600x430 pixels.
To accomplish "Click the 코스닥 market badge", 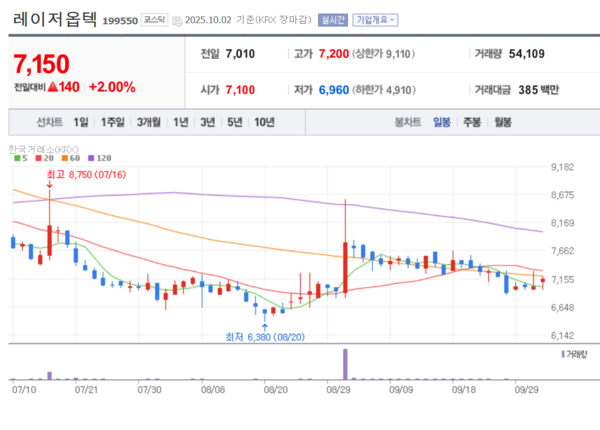I will pos(154,19).
